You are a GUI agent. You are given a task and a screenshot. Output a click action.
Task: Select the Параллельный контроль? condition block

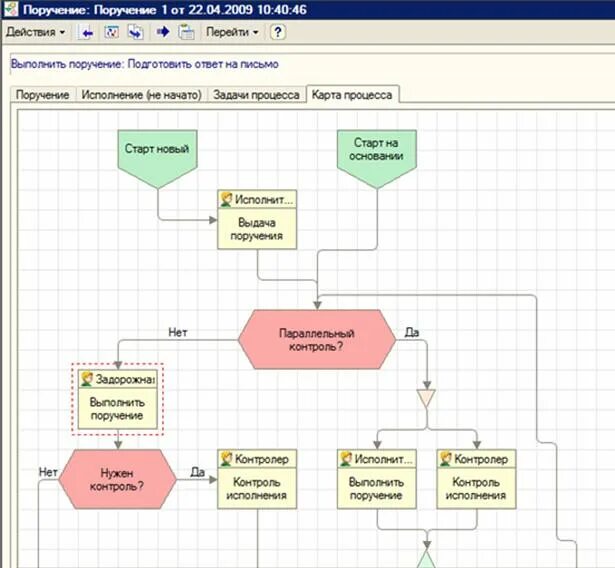(x=317, y=340)
